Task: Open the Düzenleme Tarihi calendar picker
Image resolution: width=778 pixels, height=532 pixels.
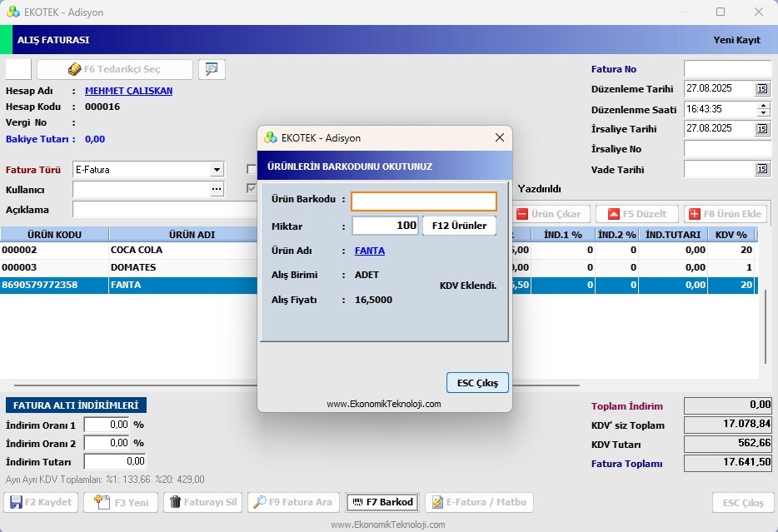Action: 762,89
